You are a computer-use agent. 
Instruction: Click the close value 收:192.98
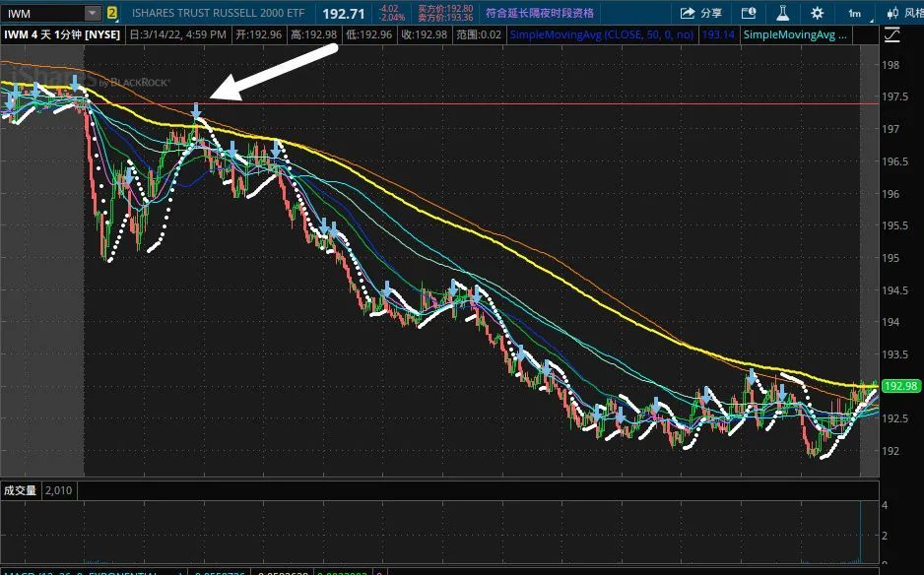425,34
